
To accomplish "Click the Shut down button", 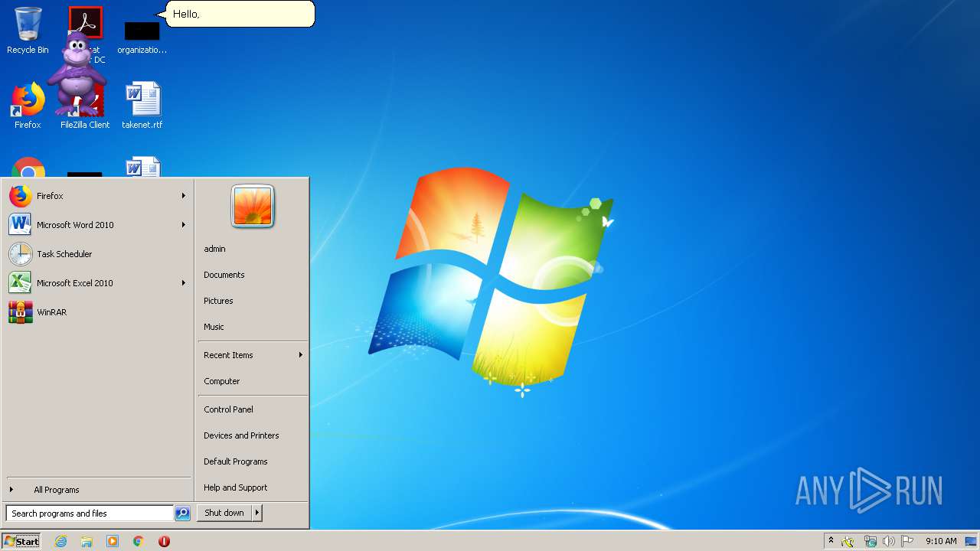I will click(x=224, y=513).
